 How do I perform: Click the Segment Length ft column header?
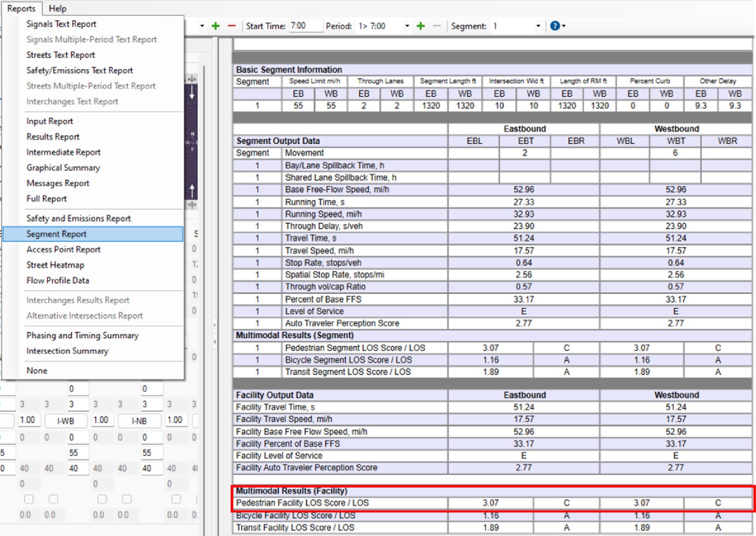coord(448,81)
